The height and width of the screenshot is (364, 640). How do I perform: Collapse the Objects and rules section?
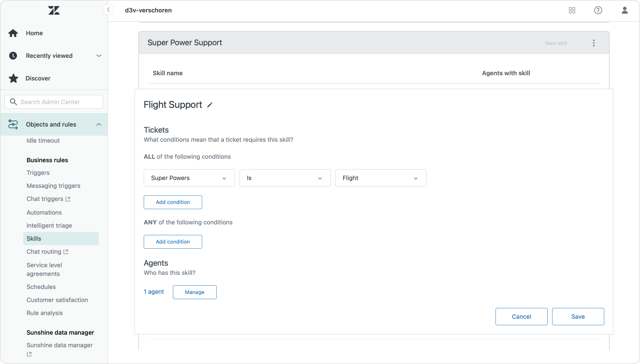(x=99, y=124)
